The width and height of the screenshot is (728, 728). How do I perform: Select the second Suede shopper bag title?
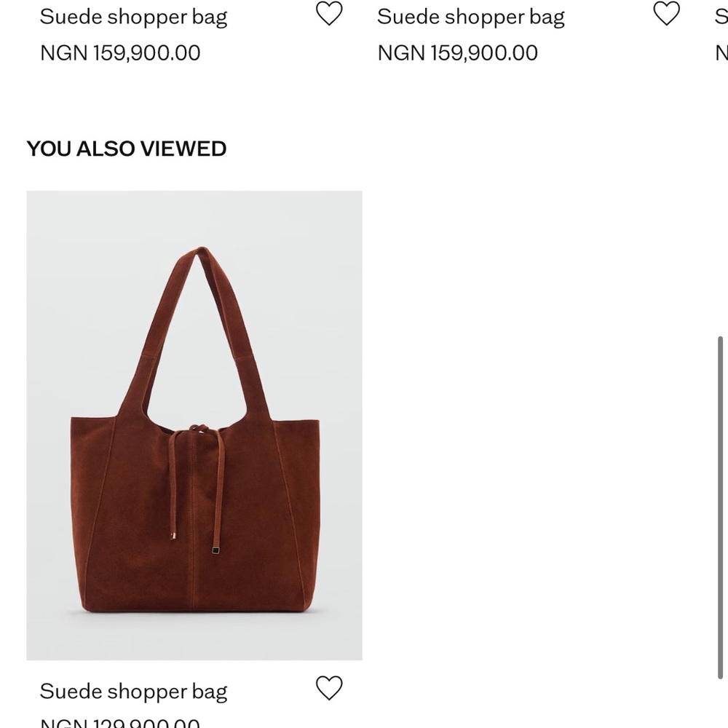(470, 16)
